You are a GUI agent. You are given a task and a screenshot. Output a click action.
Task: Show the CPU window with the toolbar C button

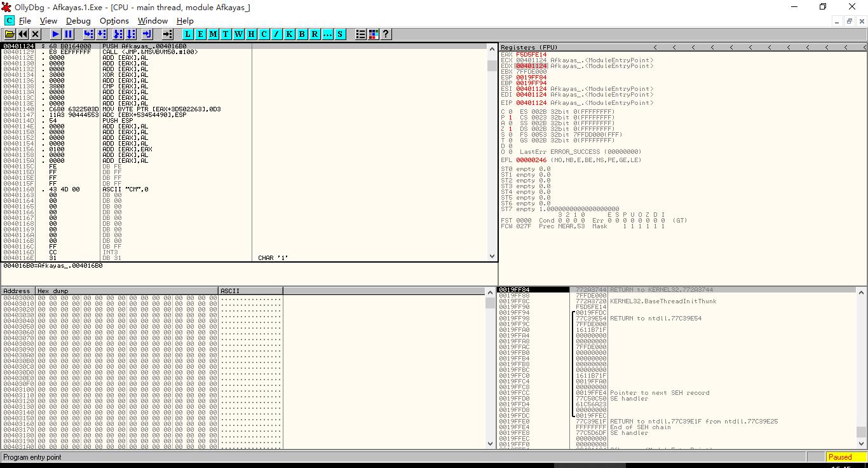(264, 34)
